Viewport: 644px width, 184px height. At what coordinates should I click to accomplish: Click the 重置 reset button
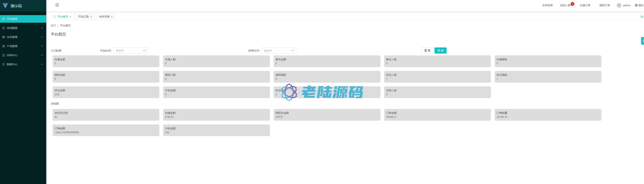click(427, 50)
